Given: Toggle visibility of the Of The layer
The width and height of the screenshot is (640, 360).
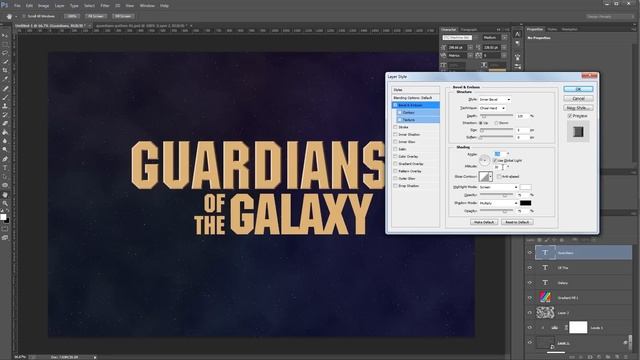Looking at the screenshot, I should coord(530,268).
